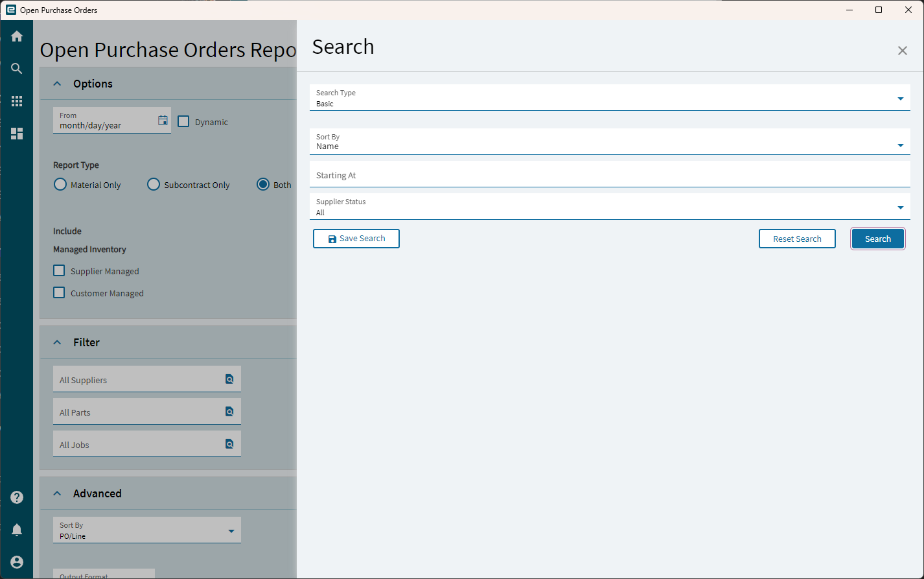Viewport: 924px width, 579px height.
Task: Collapse the Advanced section
Action: click(x=57, y=493)
